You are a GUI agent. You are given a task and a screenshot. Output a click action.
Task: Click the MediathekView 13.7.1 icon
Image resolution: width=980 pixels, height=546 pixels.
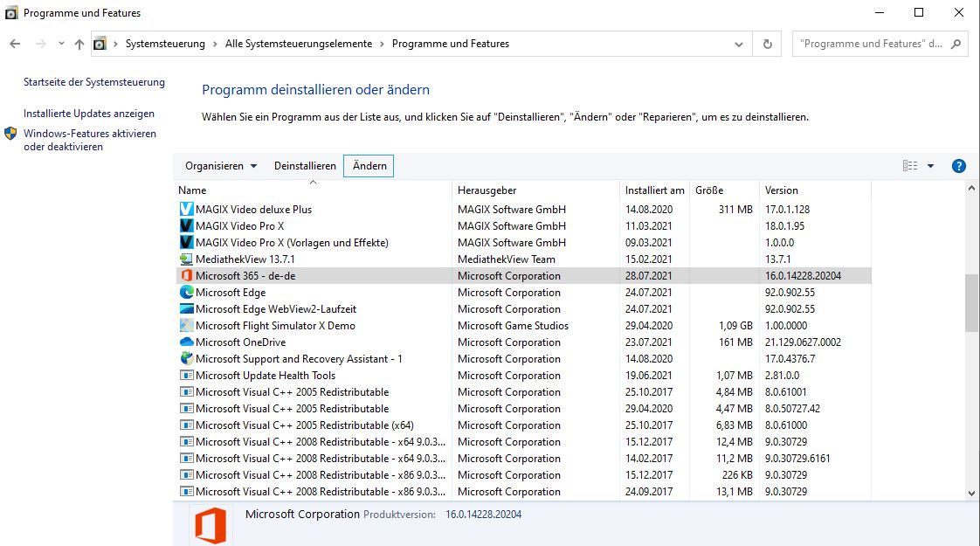[x=186, y=259]
